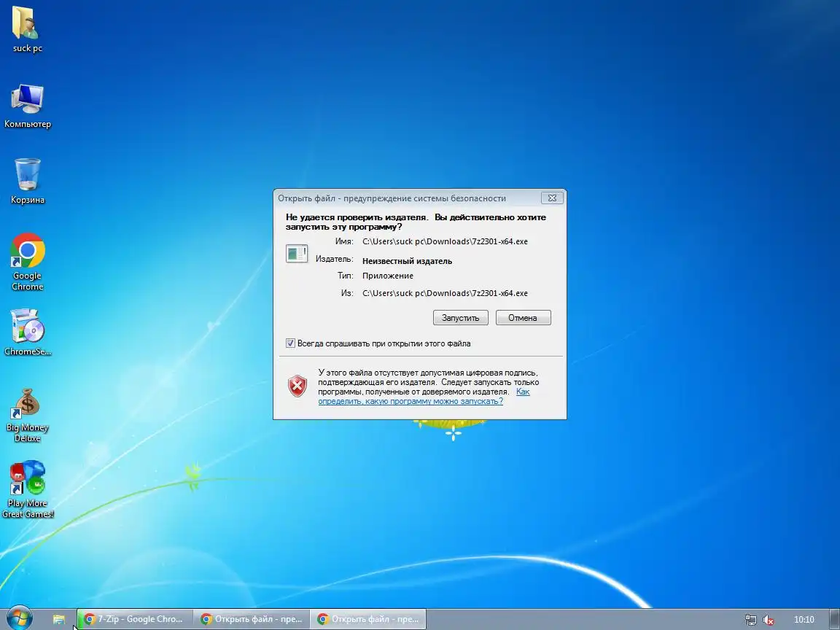Image resolution: width=840 pixels, height=630 pixels.
Task: Click the Show Desktop strip at taskbar end
Action: [835, 619]
